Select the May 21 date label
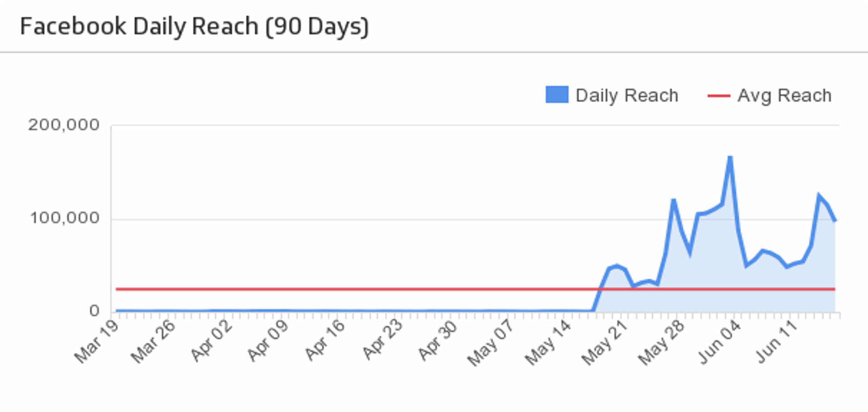Screen dimensions: 868x412 [604, 343]
